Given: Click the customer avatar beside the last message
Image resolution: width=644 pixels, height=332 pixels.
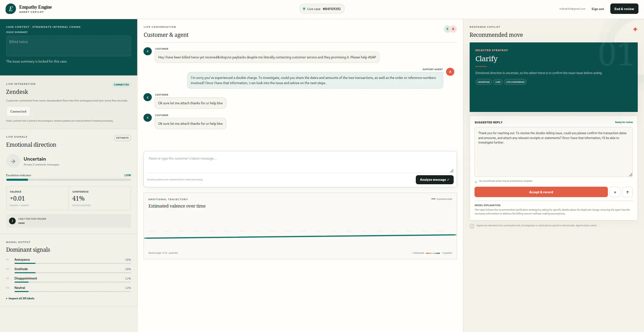Looking at the screenshot, I should pos(148,118).
